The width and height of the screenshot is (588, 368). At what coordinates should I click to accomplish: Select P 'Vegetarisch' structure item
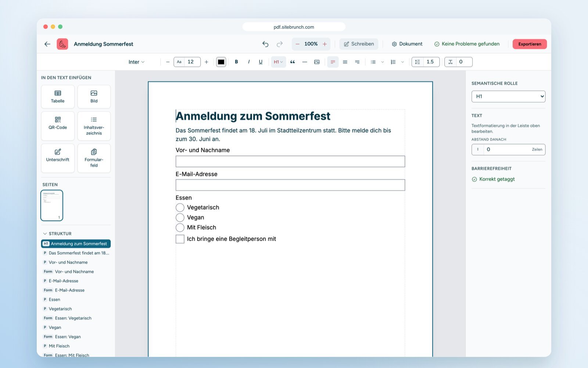[x=76, y=309]
